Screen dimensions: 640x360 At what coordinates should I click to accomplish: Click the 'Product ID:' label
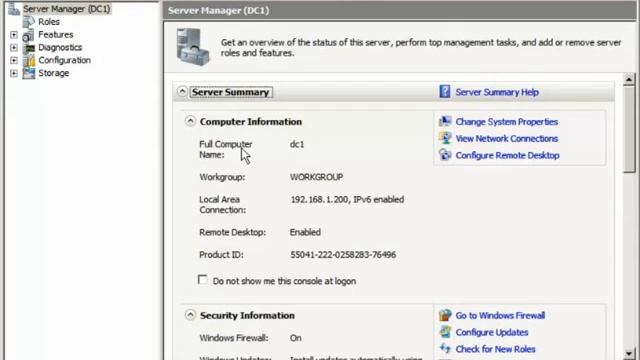(x=221, y=255)
